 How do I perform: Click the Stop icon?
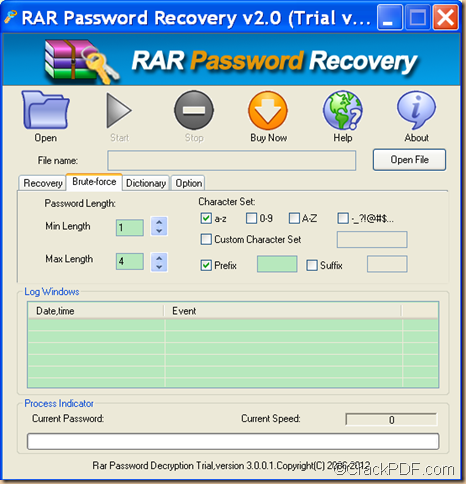pos(194,110)
